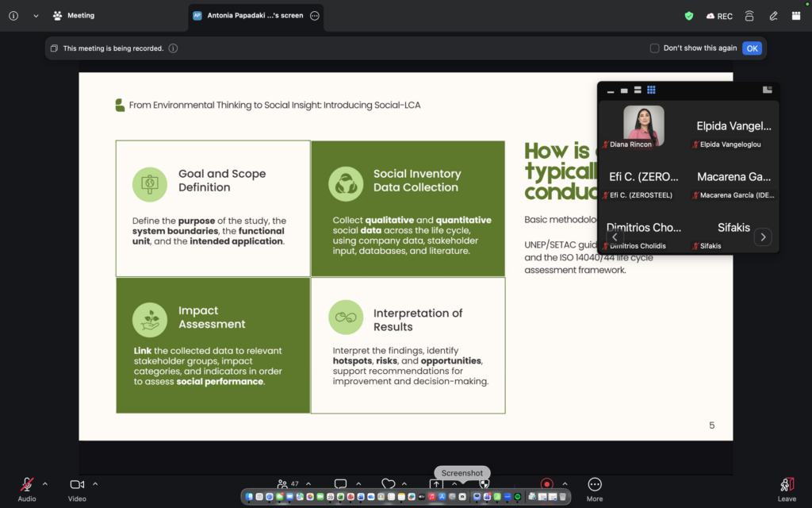The image size is (812, 508).
Task: Collapse thumbnail panel to minimized bar
Action: 611,90
